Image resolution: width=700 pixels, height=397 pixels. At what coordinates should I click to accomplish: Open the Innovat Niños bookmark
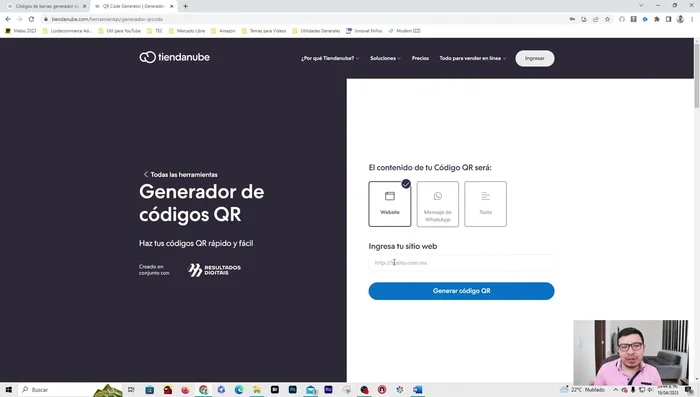point(364,31)
